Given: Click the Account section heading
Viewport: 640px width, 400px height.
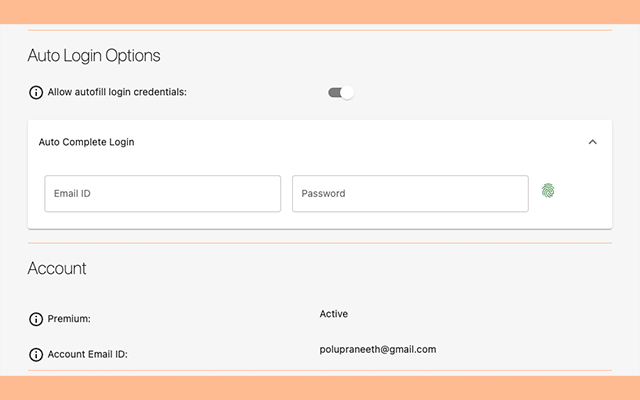Looking at the screenshot, I should coord(57,268).
